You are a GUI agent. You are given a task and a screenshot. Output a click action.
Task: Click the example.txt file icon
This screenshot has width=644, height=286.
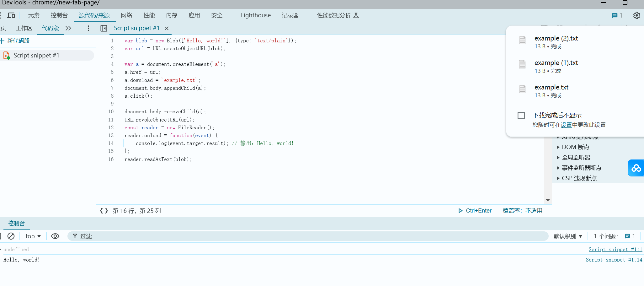(x=522, y=89)
